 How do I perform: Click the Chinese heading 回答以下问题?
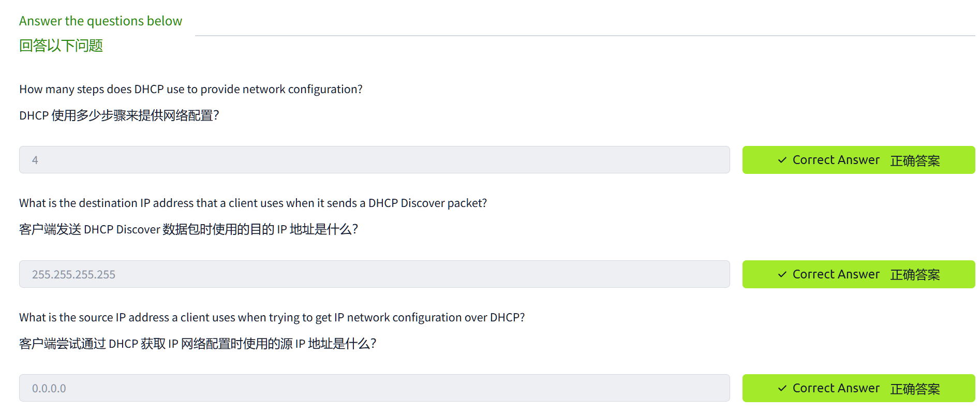pos(61,46)
